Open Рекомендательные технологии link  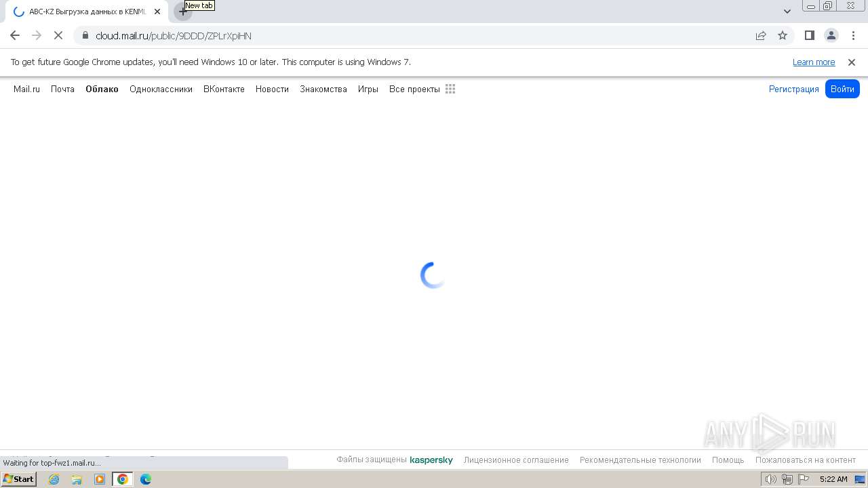point(640,460)
